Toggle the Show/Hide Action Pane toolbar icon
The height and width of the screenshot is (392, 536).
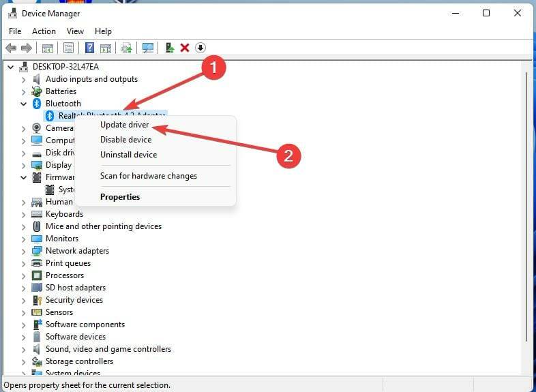pyautogui.click(x=106, y=48)
